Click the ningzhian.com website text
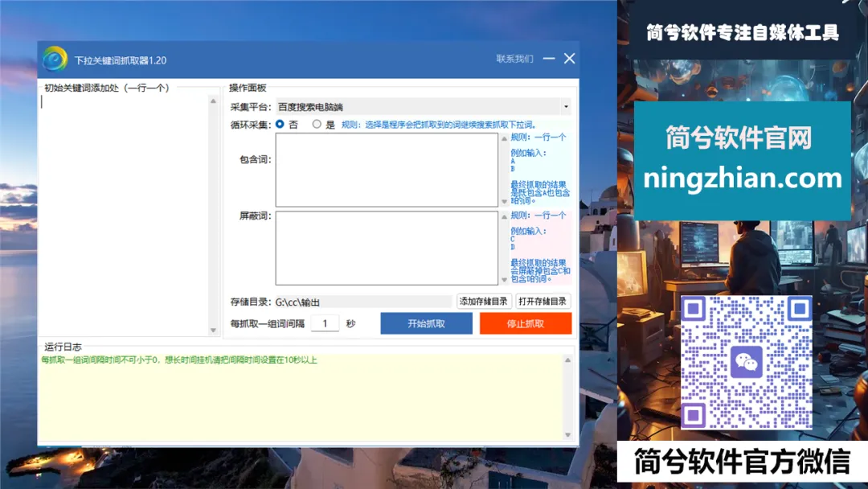Viewport: 868px width, 489px height. pos(743,179)
